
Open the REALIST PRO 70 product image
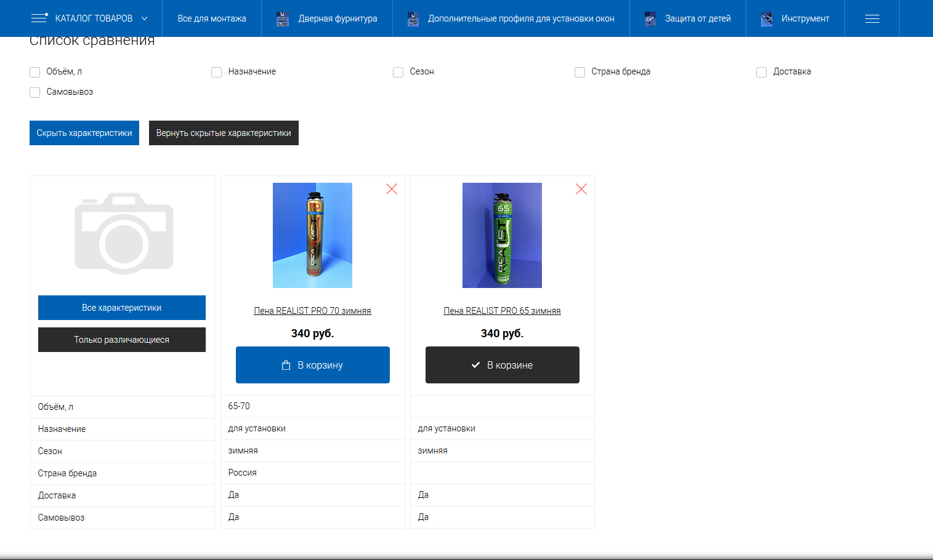313,235
